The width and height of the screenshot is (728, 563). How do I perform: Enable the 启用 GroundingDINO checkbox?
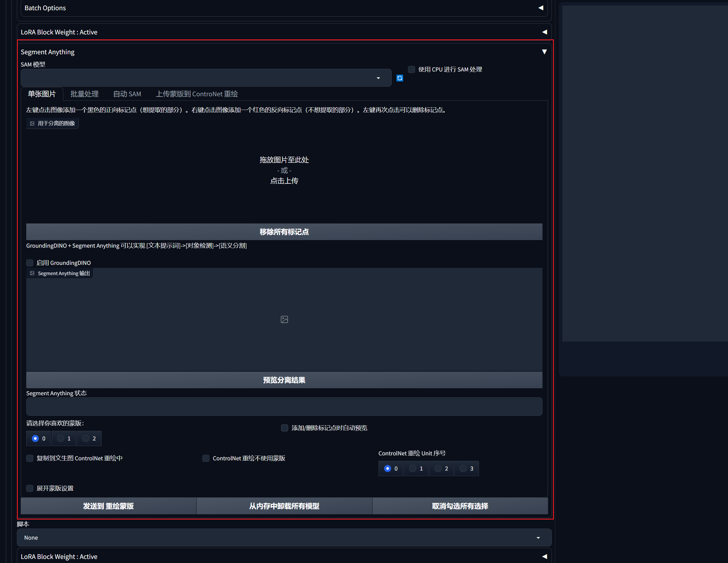pyautogui.click(x=30, y=263)
